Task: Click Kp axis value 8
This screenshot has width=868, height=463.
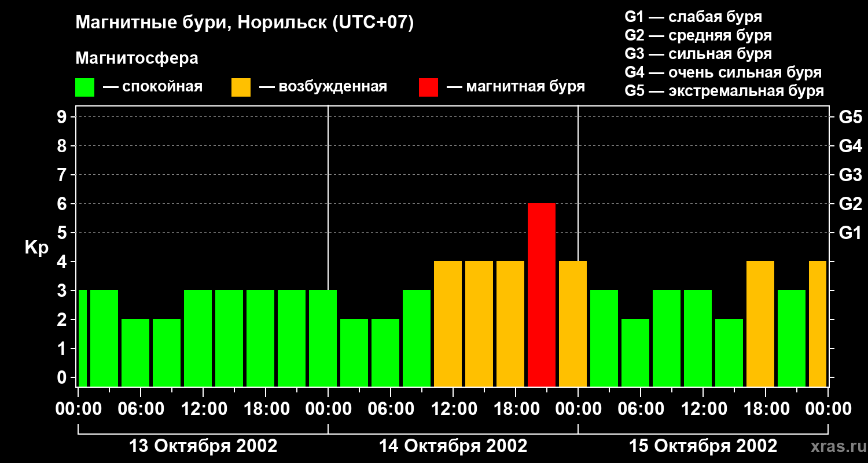Action: [63, 146]
